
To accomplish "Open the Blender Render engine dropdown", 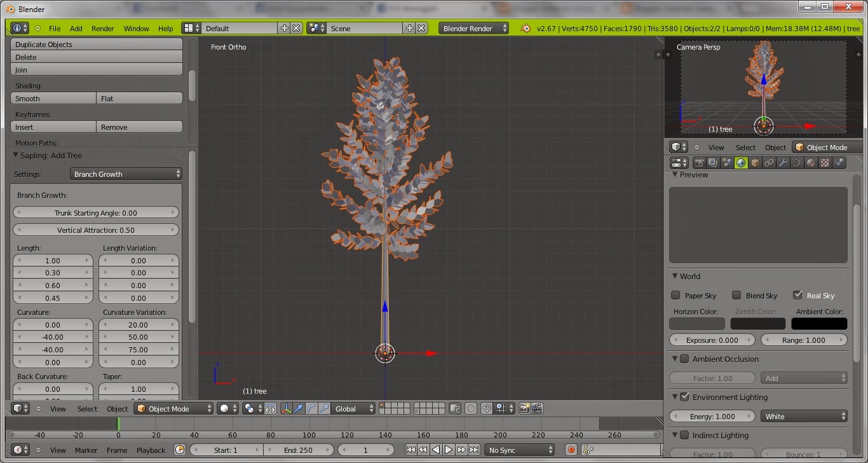I will pos(474,28).
